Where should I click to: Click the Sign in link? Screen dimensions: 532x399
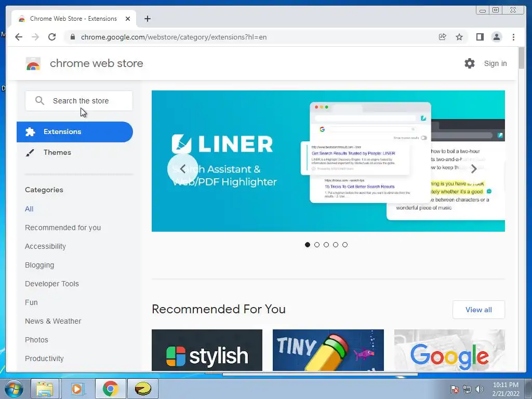pos(495,63)
